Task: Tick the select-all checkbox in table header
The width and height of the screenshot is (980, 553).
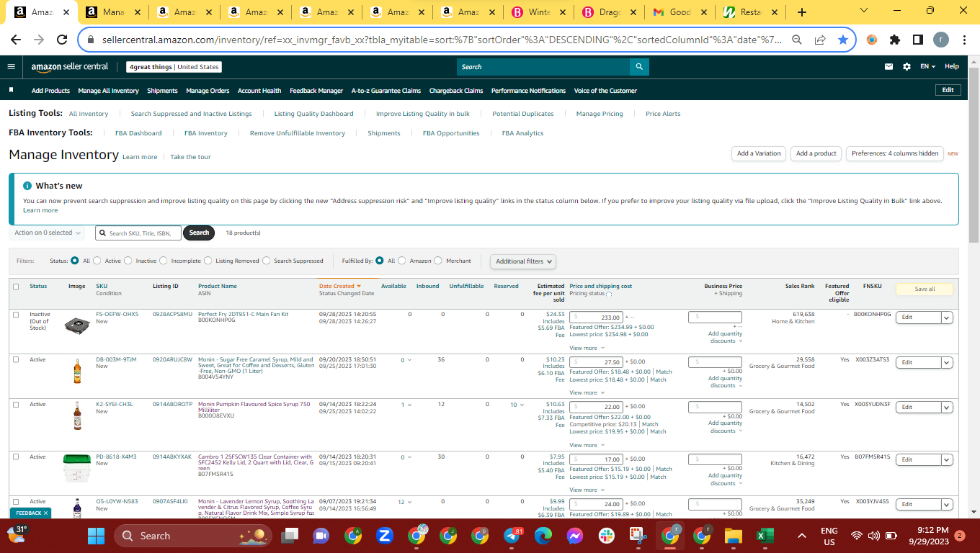Action: 16,287
